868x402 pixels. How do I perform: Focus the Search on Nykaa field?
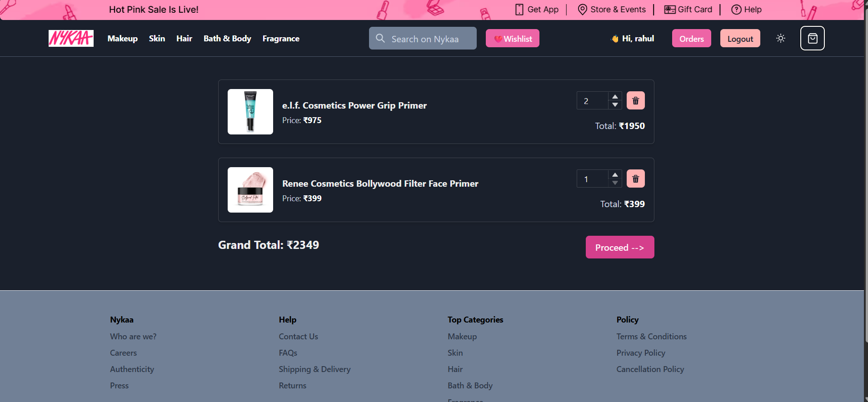423,38
